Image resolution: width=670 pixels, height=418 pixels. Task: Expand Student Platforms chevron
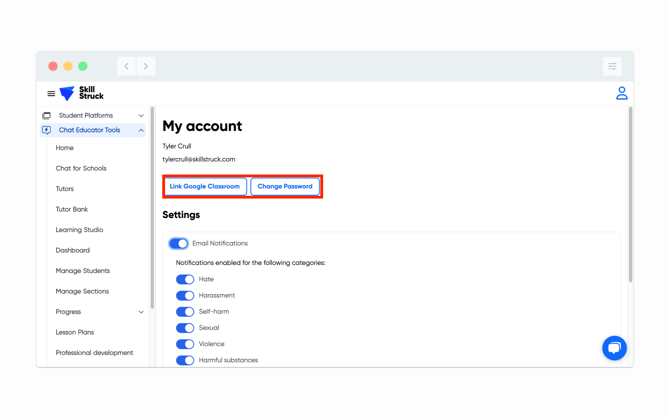pos(141,116)
